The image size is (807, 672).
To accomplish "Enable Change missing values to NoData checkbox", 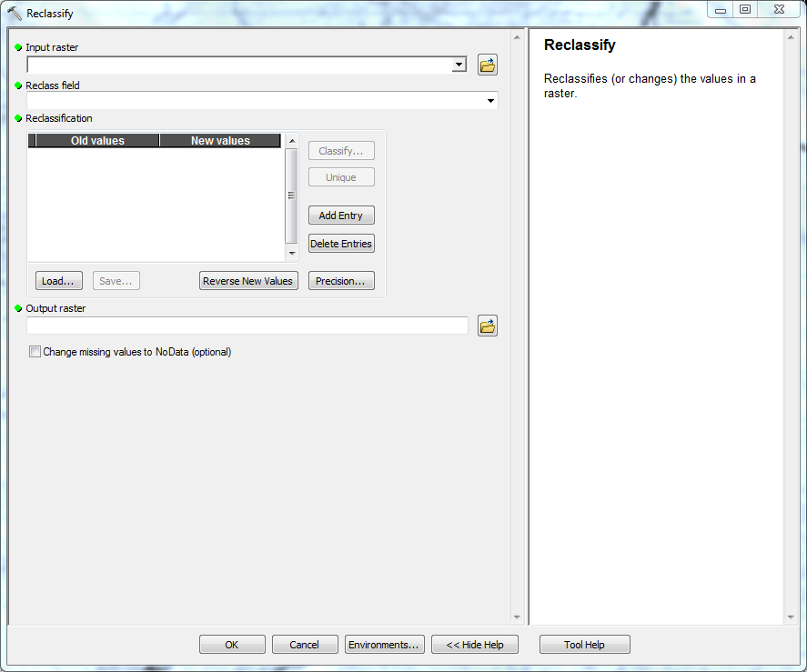I will click(x=35, y=352).
